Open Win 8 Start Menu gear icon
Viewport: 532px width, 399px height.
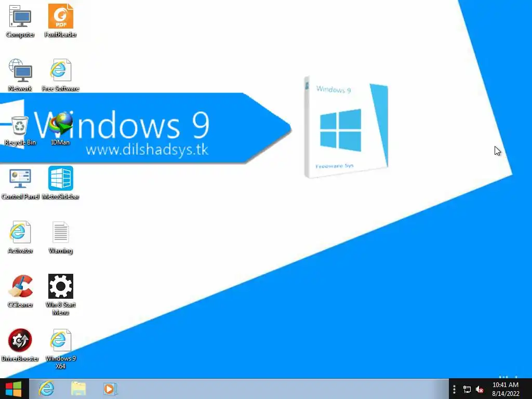[60, 295]
